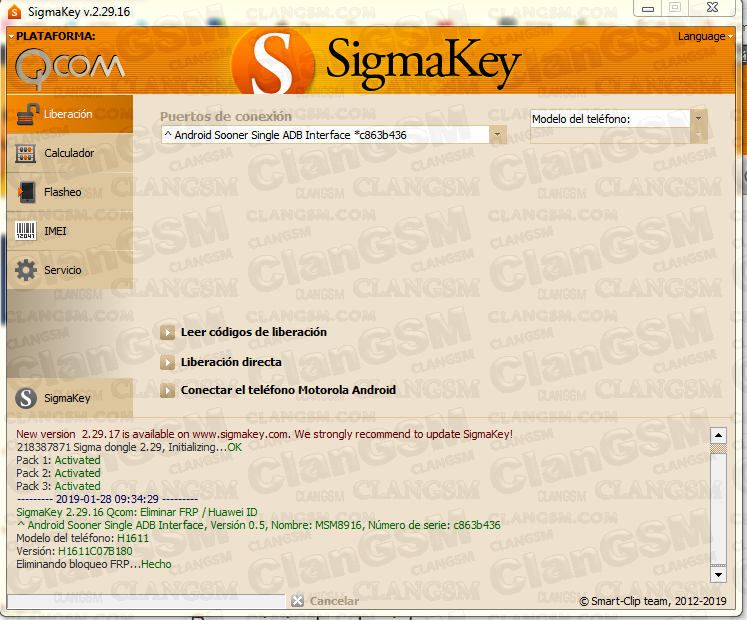Close the SigmaKey window
Viewport: 747px width, 620px height.
[x=712, y=8]
